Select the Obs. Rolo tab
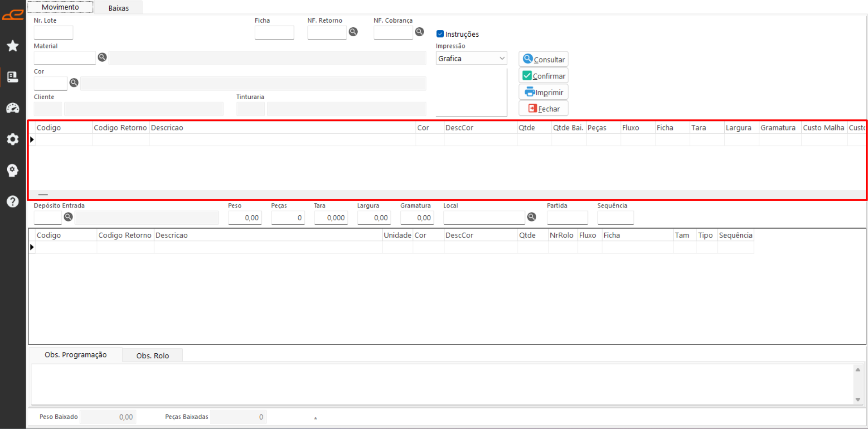The width and height of the screenshot is (868, 429). (x=152, y=356)
